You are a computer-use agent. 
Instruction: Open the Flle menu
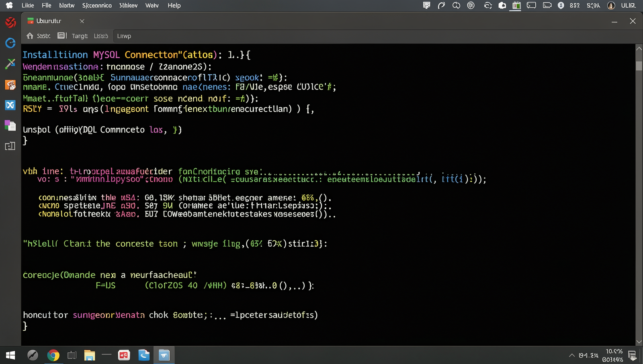click(47, 5)
